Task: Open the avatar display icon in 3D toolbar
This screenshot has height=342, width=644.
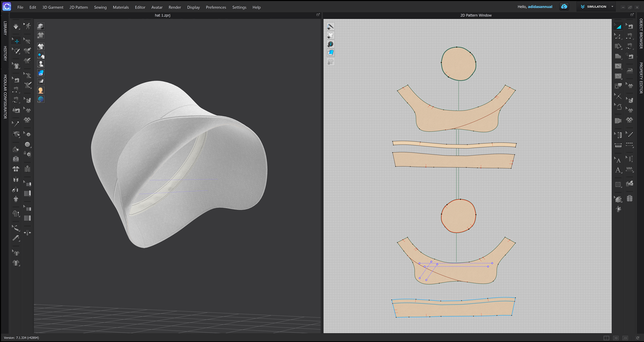Action: click(x=41, y=90)
